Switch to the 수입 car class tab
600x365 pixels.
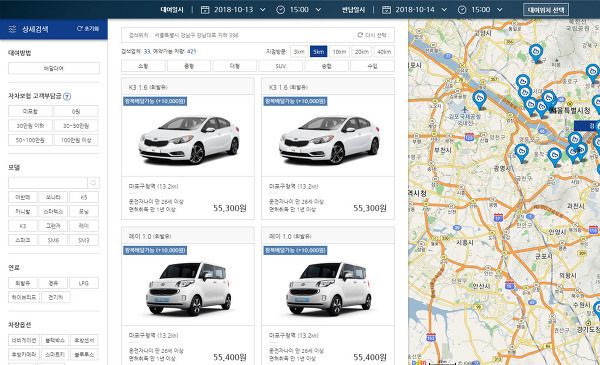click(372, 66)
